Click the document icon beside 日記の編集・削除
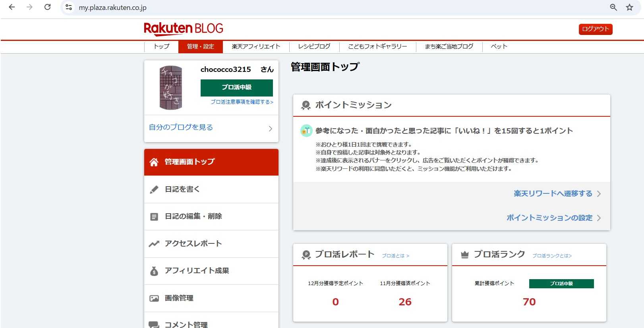Viewport: 644px width, 328px height. (x=154, y=217)
